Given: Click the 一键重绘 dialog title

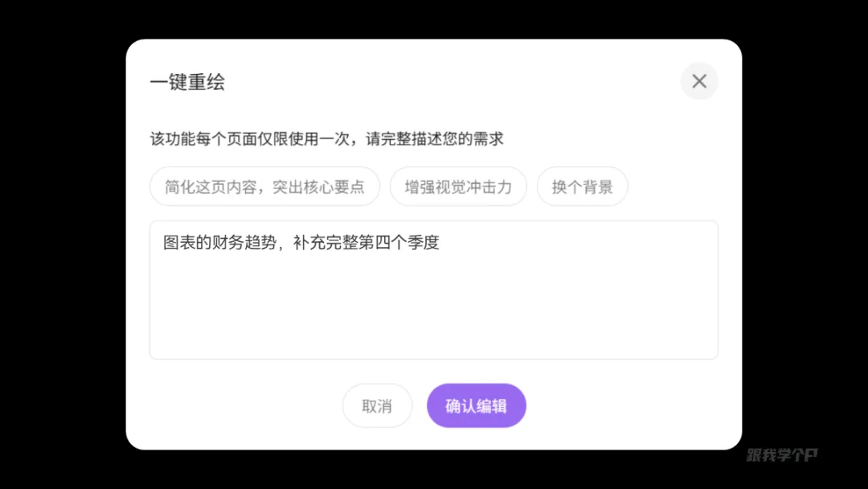Looking at the screenshot, I should coord(187,82).
